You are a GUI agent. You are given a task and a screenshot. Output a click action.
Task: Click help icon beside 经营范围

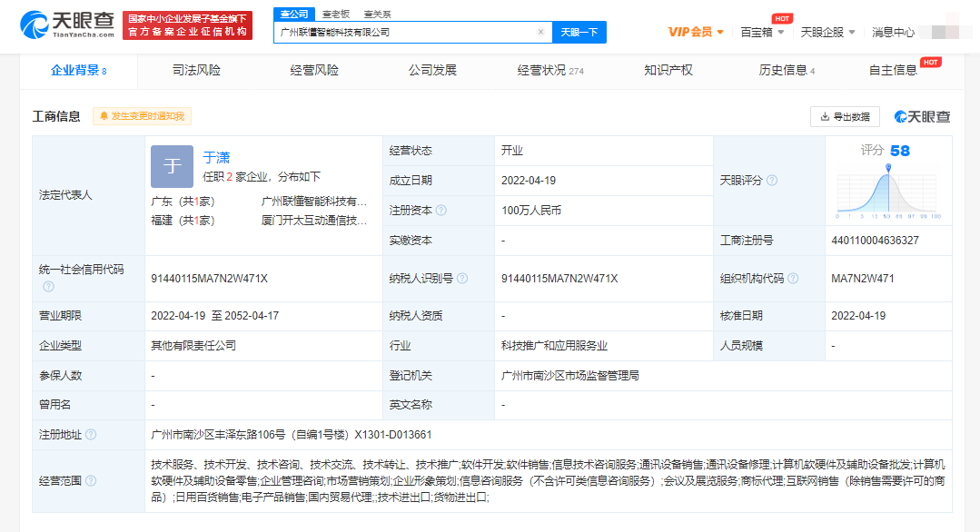tap(91, 481)
